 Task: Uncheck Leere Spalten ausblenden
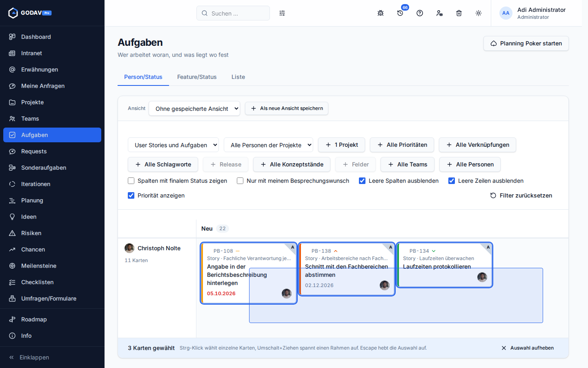362,181
